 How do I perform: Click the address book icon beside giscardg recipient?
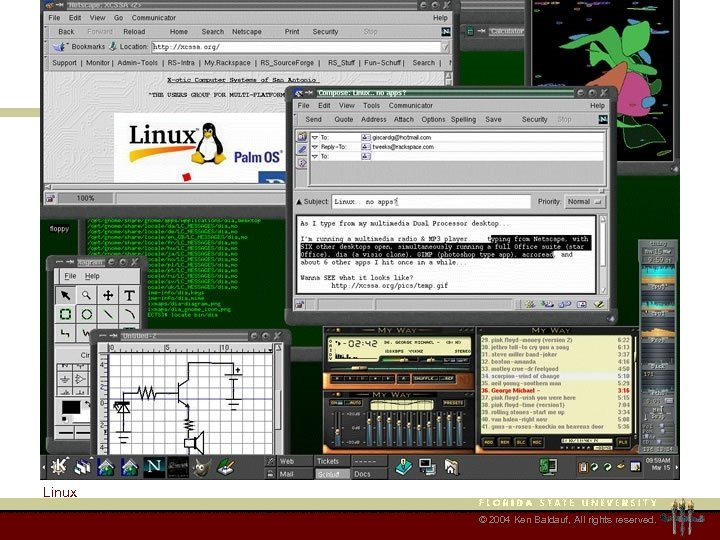point(366,137)
